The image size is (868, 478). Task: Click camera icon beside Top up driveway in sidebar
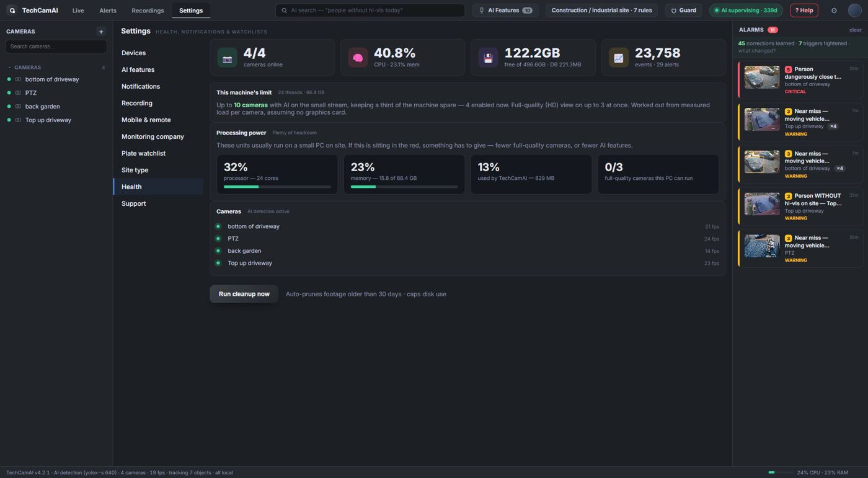[18, 120]
